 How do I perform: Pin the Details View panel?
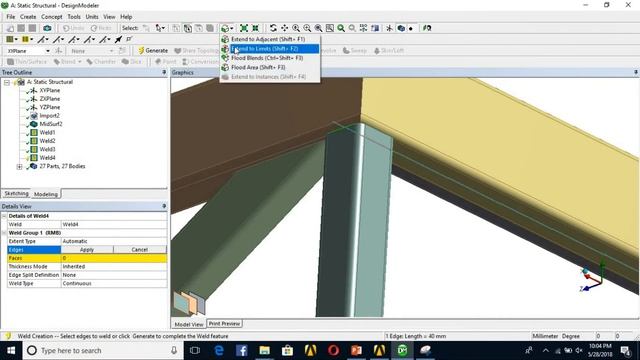164,206
